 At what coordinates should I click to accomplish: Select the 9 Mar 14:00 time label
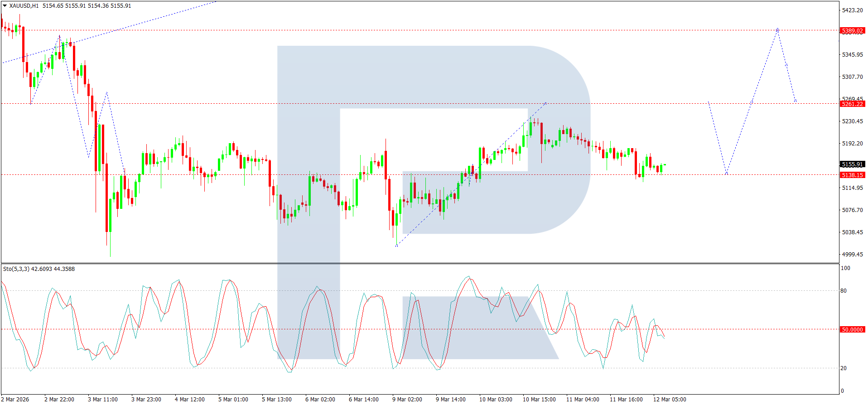click(x=451, y=400)
